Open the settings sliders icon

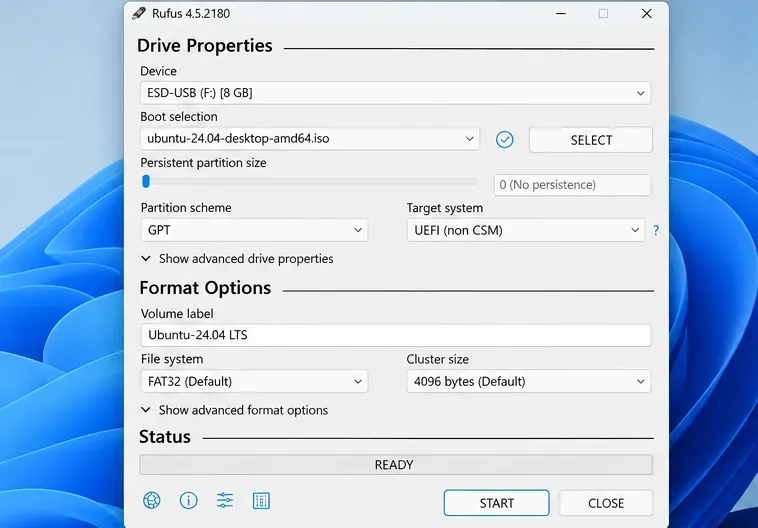(x=225, y=500)
